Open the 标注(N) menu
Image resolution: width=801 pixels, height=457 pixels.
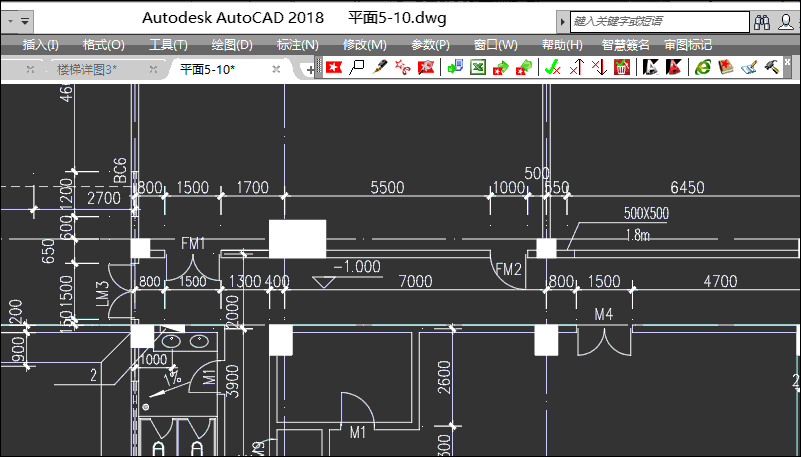(x=297, y=44)
